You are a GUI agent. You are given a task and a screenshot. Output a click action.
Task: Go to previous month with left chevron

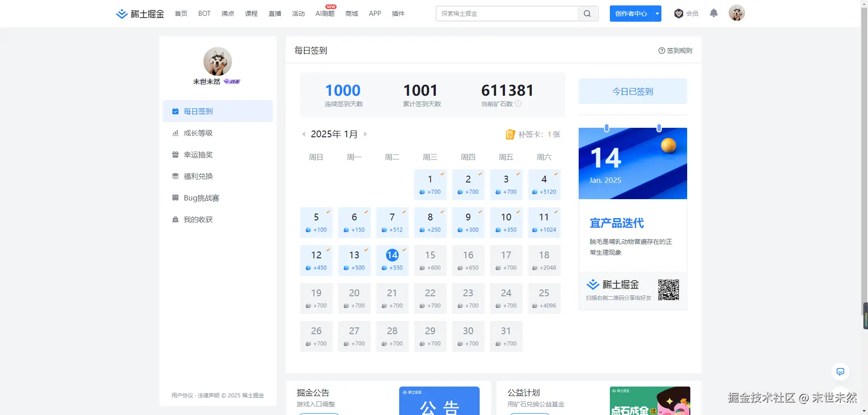click(303, 134)
